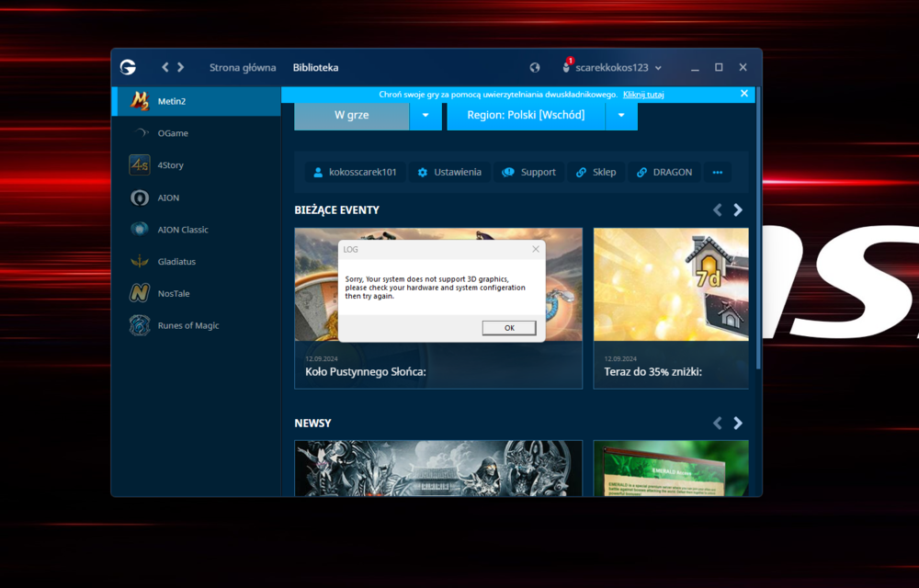Select NosTale in the game list
This screenshot has width=919, height=588.
pyautogui.click(x=197, y=293)
